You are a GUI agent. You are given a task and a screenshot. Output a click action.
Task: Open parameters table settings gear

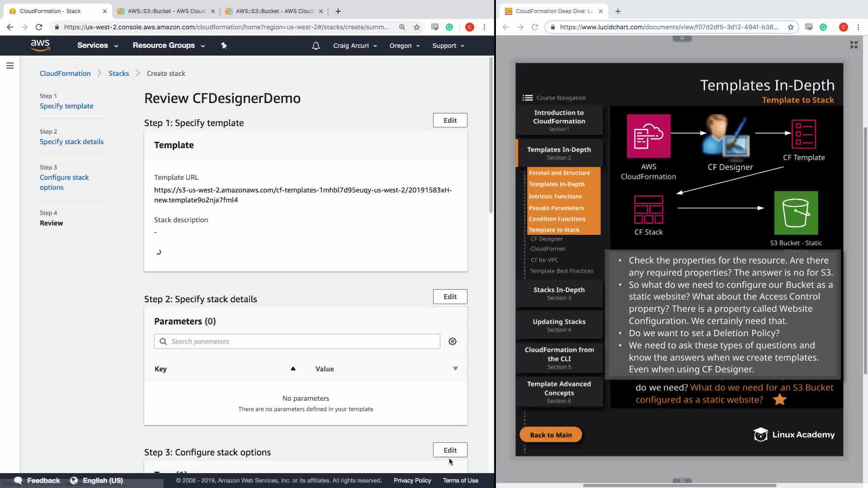pyautogui.click(x=452, y=342)
